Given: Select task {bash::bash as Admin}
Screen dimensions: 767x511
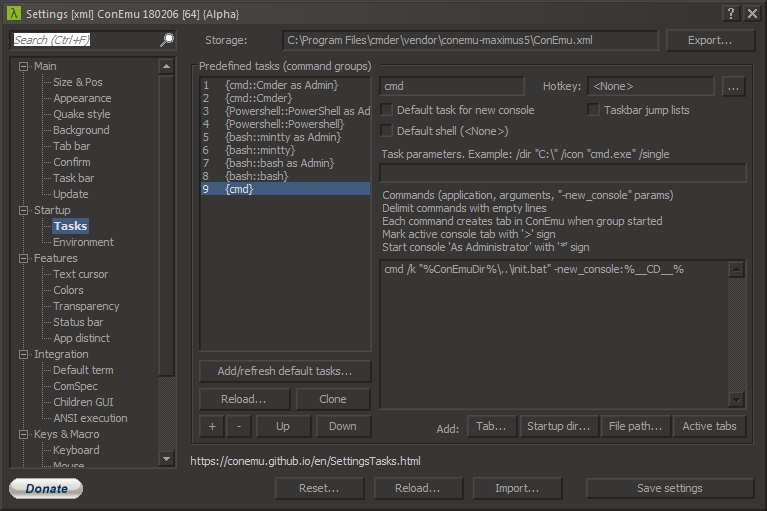Looking at the screenshot, I should 285,163.
